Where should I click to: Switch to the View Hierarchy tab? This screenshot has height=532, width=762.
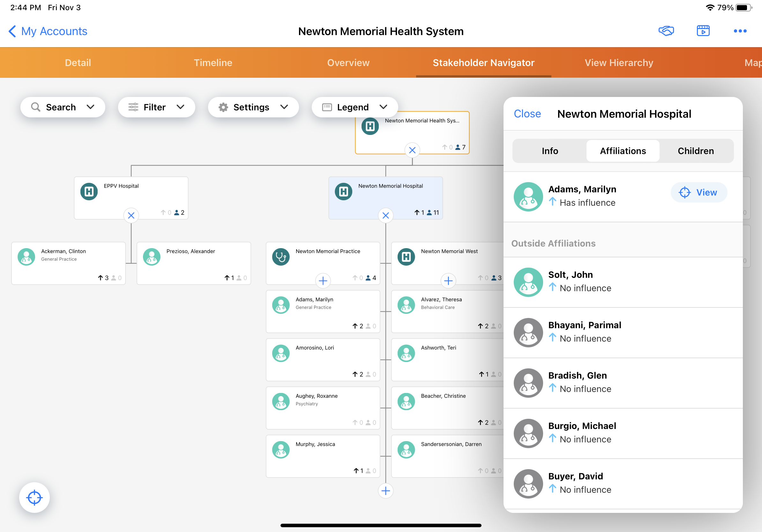619,63
